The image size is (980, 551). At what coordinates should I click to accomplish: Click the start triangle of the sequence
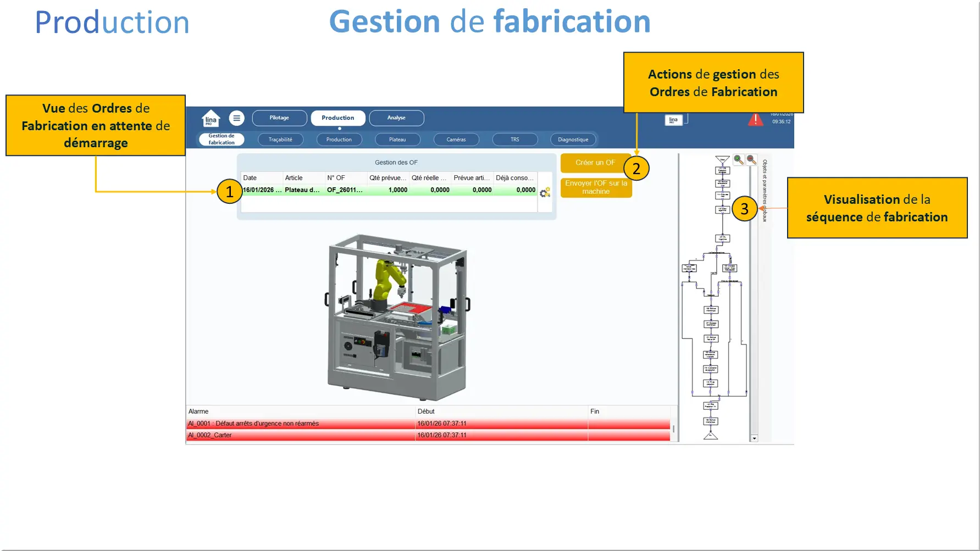(x=722, y=159)
